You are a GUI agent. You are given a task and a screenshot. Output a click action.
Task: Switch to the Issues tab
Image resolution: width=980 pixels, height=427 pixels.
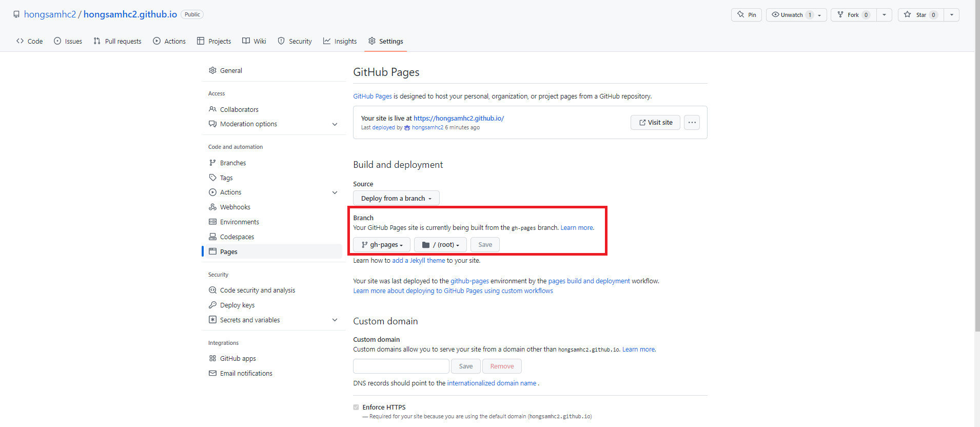click(68, 41)
